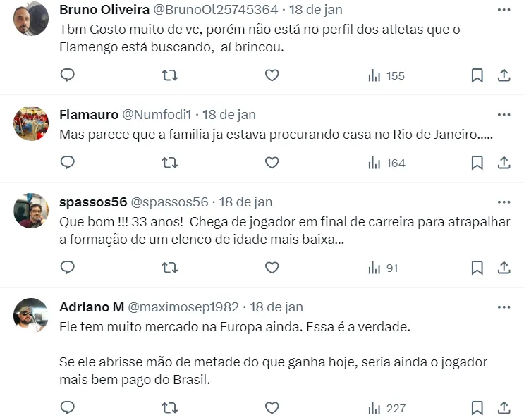The height and width of the screenshot is (420, 524).
Task: Open Bruno Oliveira's avatar picture
Action: [31, 18]
